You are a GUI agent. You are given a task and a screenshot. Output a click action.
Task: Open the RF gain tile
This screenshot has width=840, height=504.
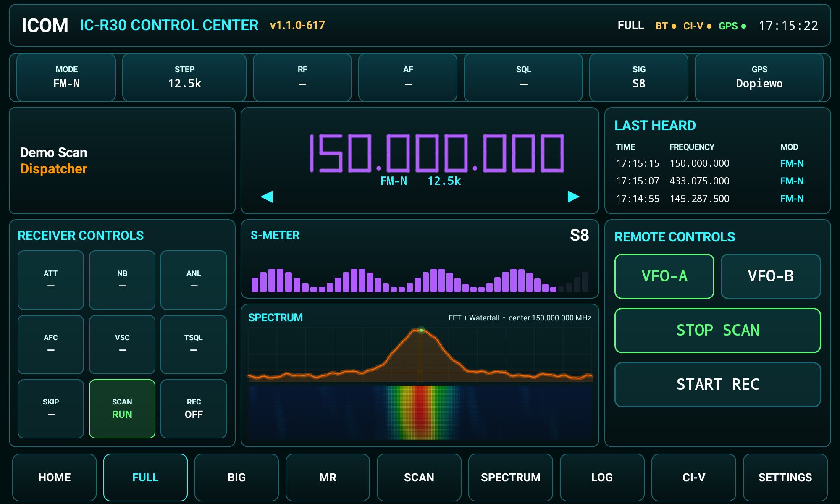(302, 77)
